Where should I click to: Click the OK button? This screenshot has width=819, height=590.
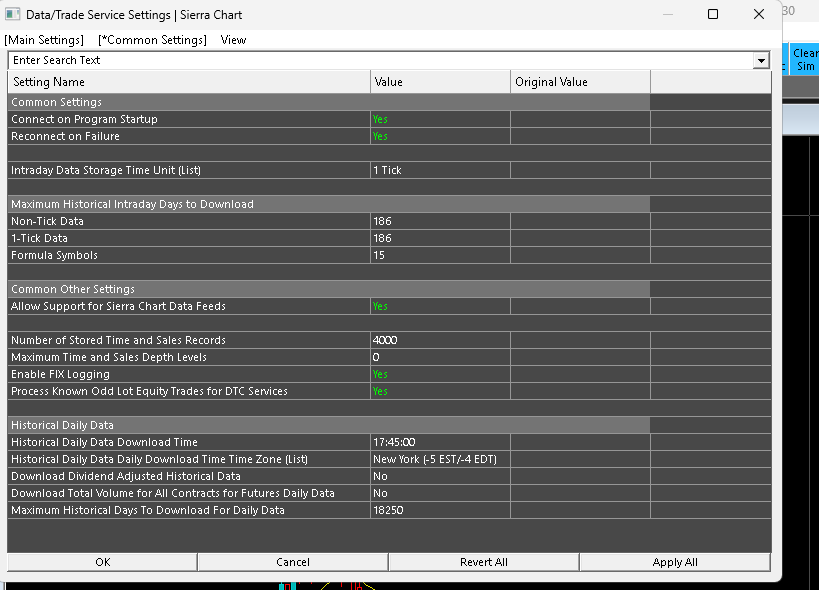pos(102,562)
